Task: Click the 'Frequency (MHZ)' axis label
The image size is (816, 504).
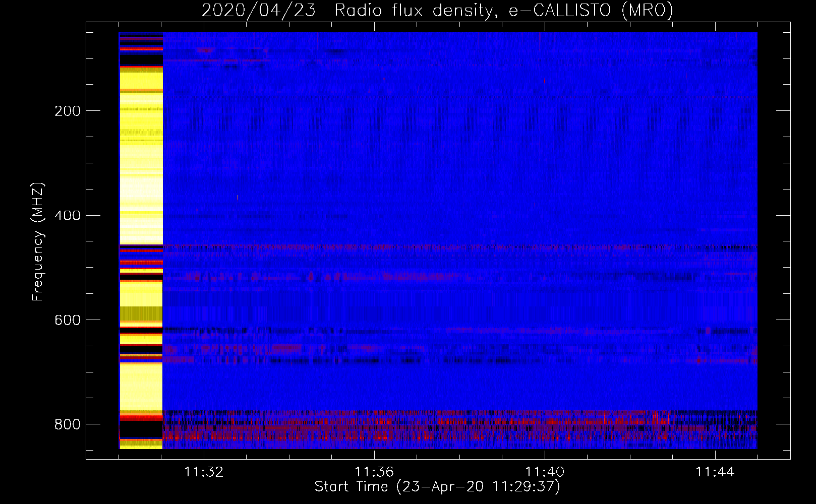Action: coord(38,241)
